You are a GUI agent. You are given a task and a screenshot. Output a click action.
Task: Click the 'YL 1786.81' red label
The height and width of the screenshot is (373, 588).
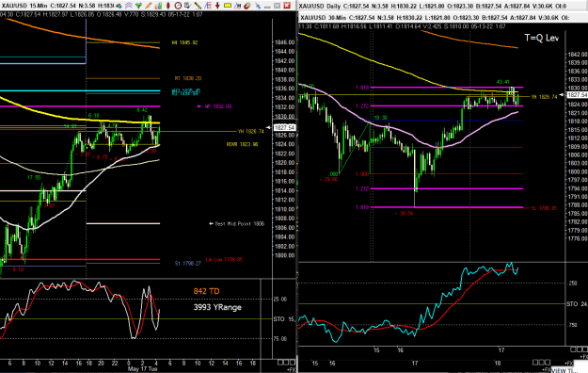point(544,208)
